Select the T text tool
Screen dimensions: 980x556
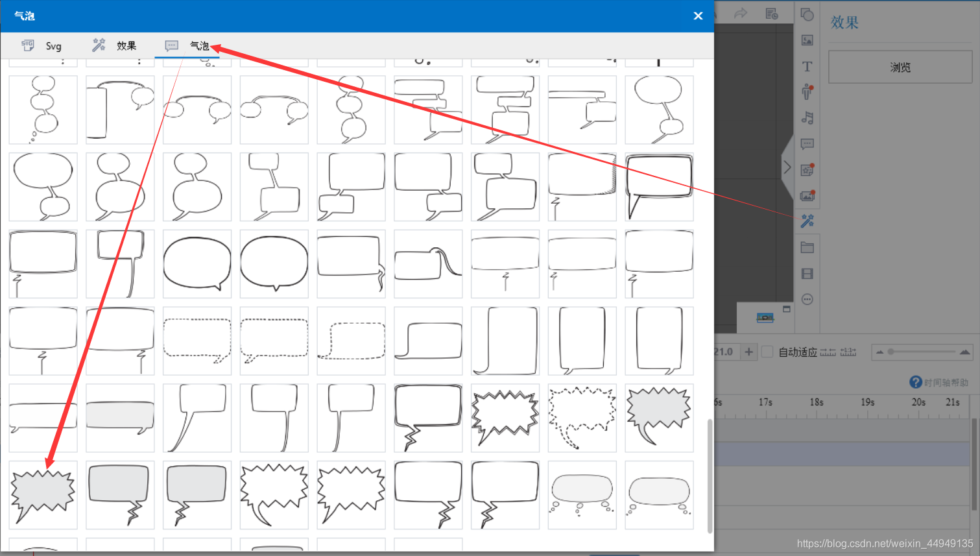point(807,66)
